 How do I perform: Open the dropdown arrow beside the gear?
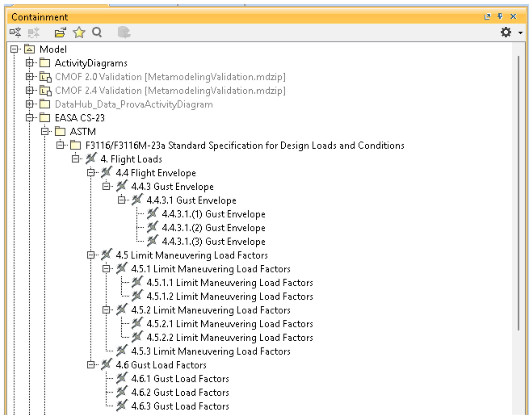pos(521,33)
